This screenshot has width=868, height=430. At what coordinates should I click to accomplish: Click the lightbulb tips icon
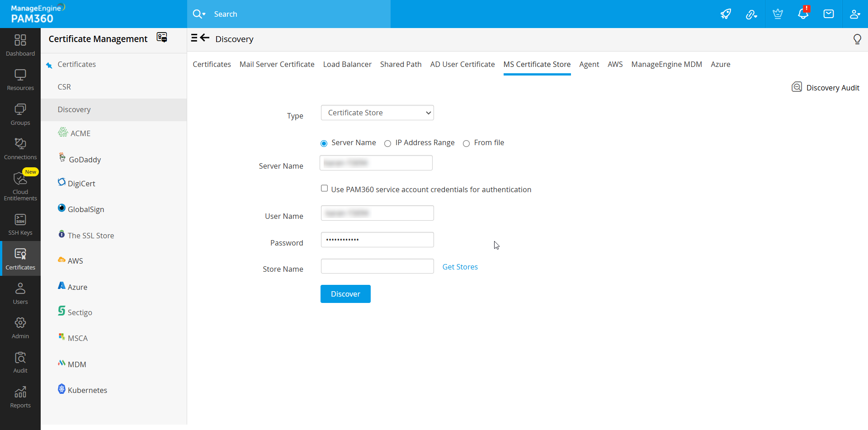(857, 39)
